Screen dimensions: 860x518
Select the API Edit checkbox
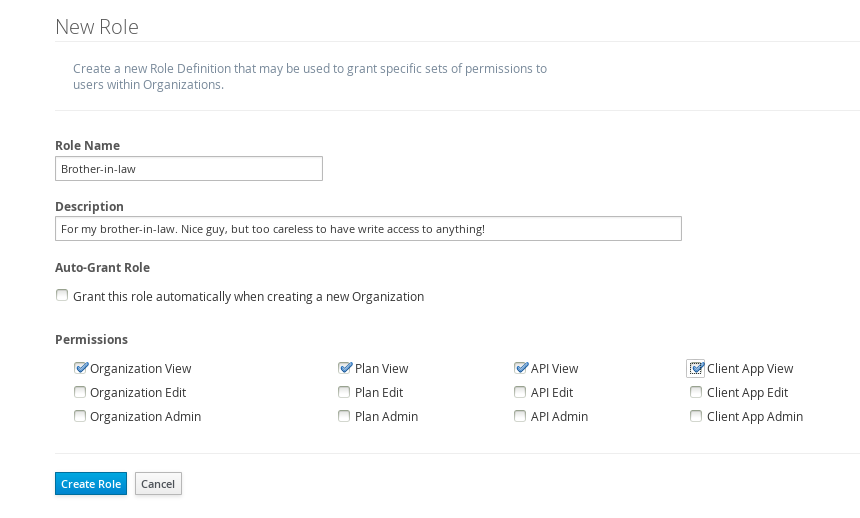tap(521, 392)
